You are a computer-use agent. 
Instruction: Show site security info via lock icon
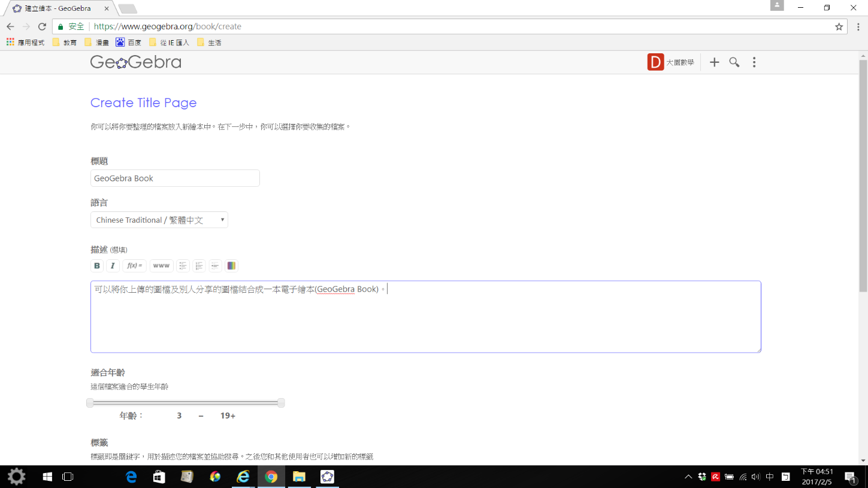tap(61, 26)
